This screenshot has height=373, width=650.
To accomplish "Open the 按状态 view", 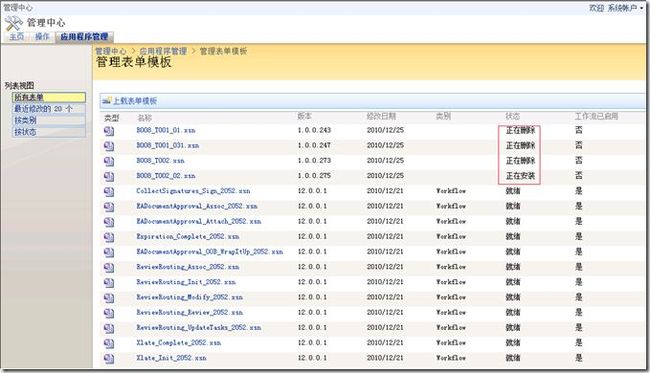I will click(49, 132).
